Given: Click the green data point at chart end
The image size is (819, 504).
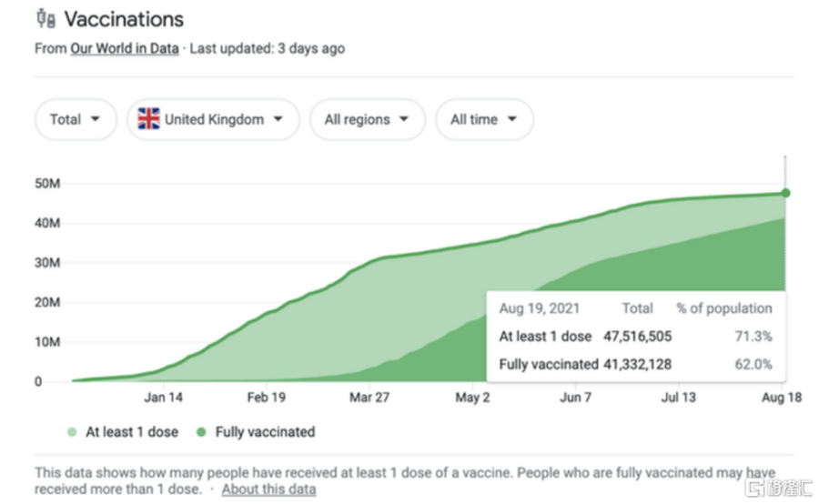Looking at the screenshot, I should click(785, 193).
